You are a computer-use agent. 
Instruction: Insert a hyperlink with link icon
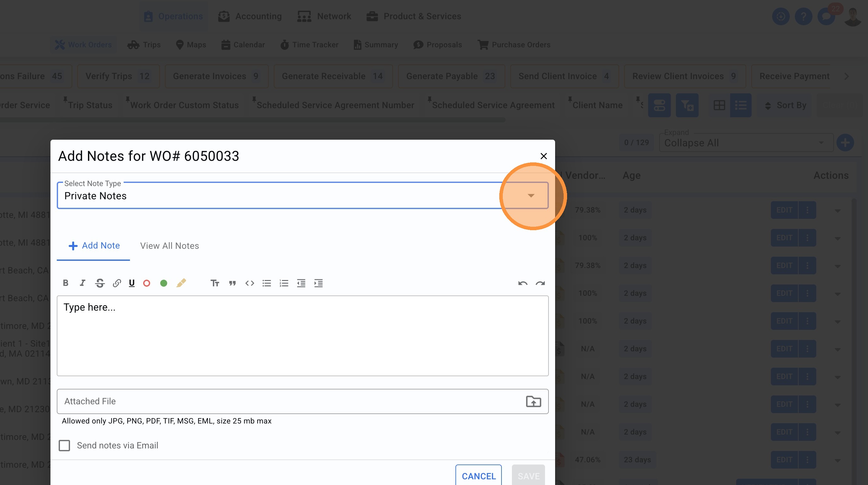click(x=117, y=283)
